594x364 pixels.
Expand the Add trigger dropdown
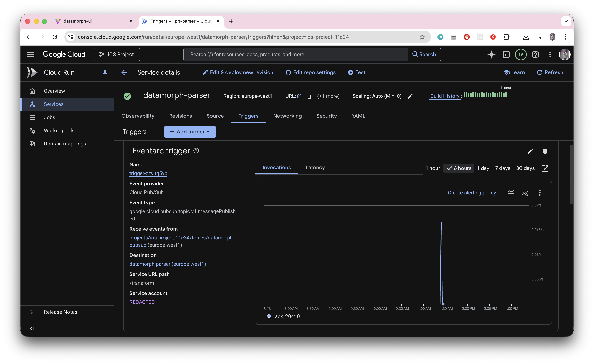(x=190, y=132)
